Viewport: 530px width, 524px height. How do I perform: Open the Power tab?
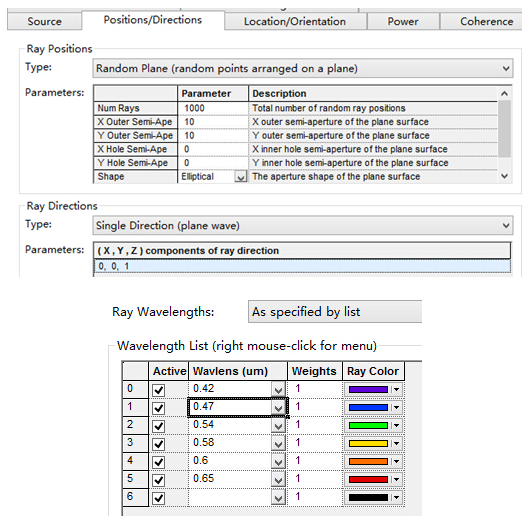pyautogui.click(x=403, y=21)
